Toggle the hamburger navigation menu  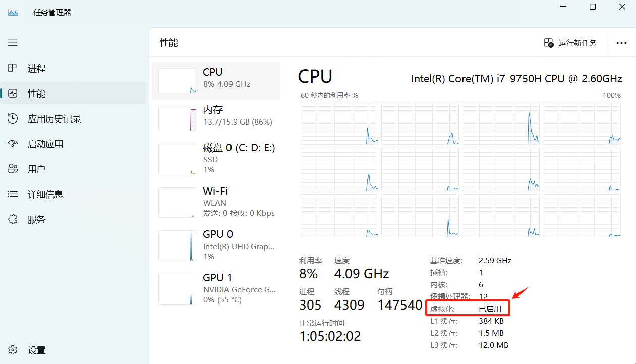click(x=13, y=43)
